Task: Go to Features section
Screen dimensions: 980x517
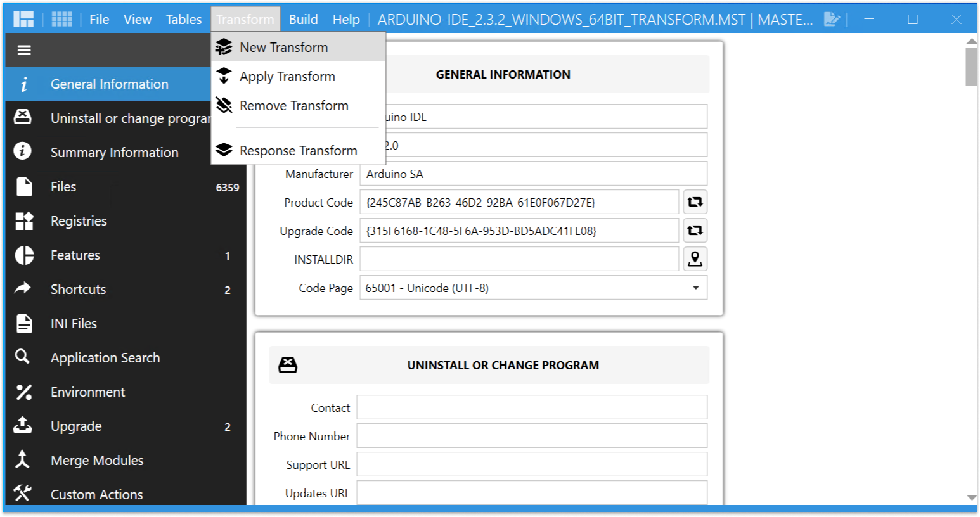Action: tap(126, 255)
